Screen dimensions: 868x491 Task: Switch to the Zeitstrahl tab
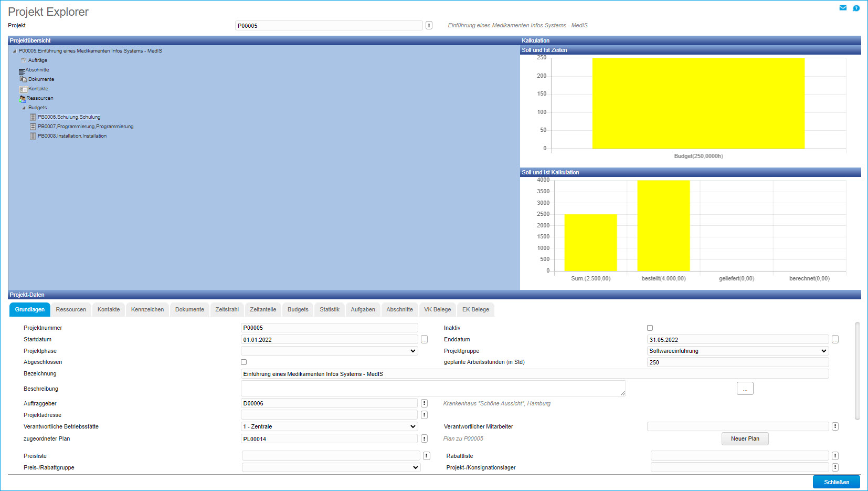coord(227,310)
